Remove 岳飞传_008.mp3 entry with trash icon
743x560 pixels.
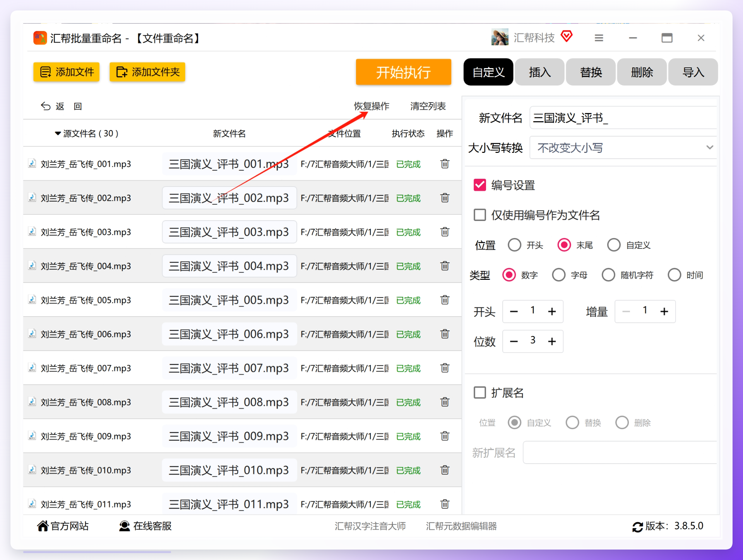[x=445, y=402]
